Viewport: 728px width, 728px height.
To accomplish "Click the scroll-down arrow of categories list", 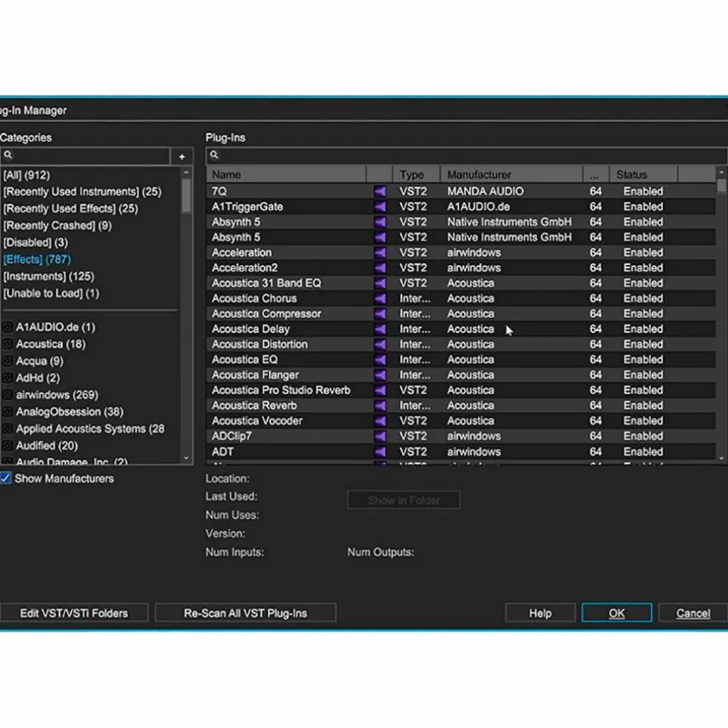I will coord(186,458).
